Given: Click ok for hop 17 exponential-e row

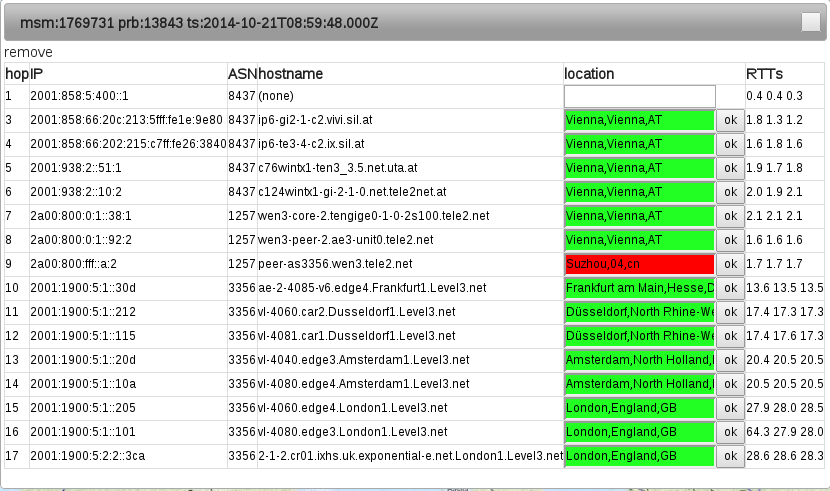Looking at the screenshot, I should 729,456.
